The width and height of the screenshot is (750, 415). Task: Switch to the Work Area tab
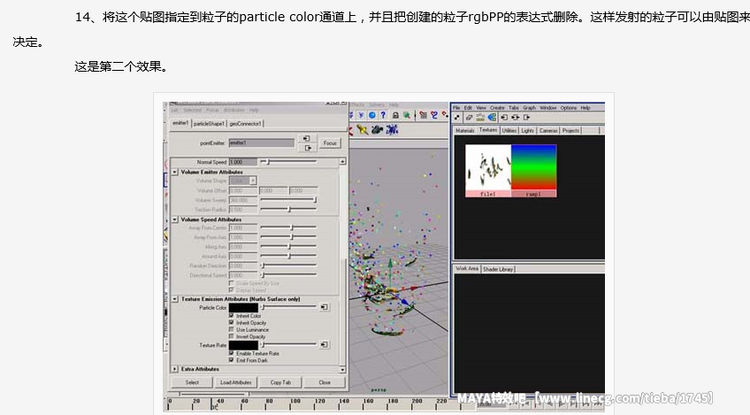467,269
